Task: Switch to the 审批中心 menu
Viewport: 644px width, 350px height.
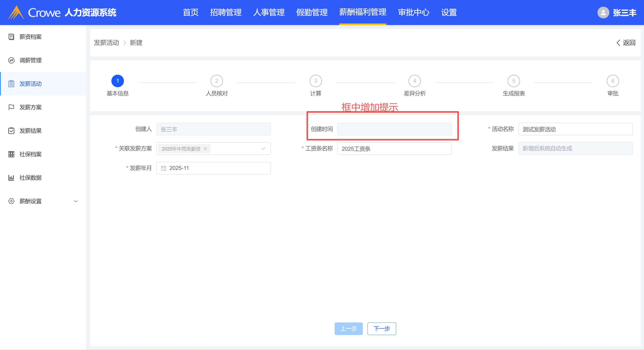Action: [414, 13]
